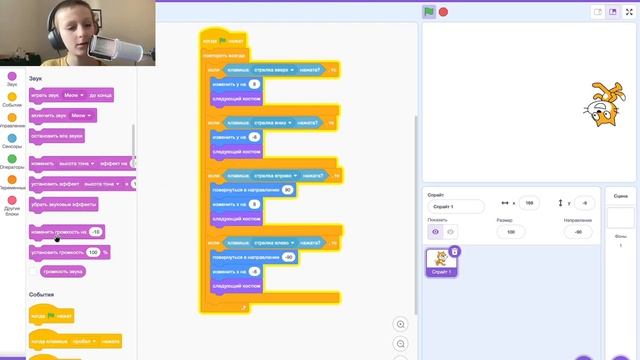Open key dropdown in 'когда клавиша пробел' block
The height and width of the screenshot is (360, 640).
[84, 341]
